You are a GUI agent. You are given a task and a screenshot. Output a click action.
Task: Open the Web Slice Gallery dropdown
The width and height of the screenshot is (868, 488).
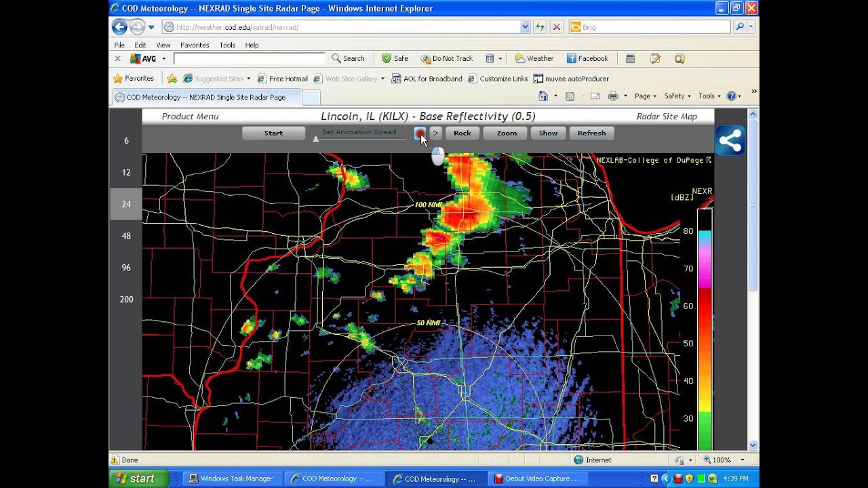click(382, 79)
